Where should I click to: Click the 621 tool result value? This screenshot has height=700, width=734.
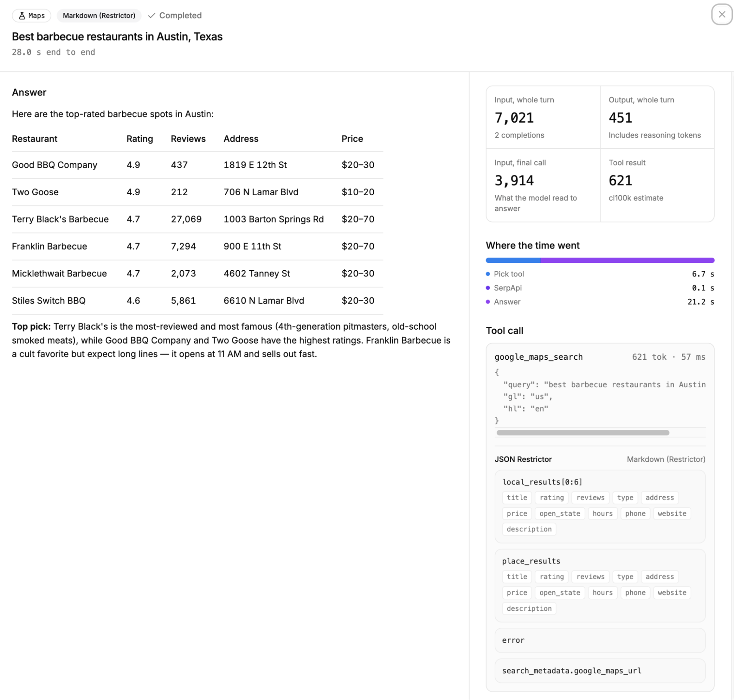(620, 181)
